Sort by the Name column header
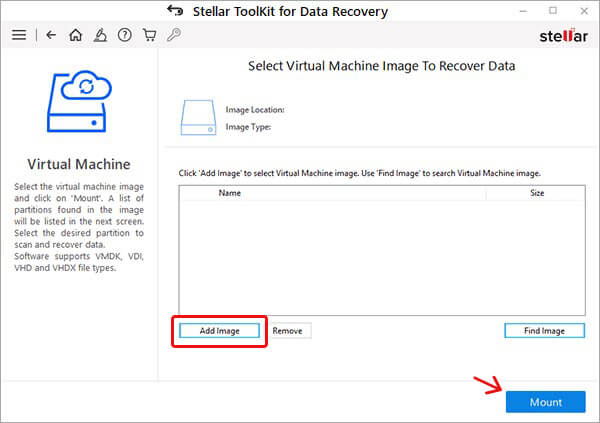600x423 pixels. point(333,193)
